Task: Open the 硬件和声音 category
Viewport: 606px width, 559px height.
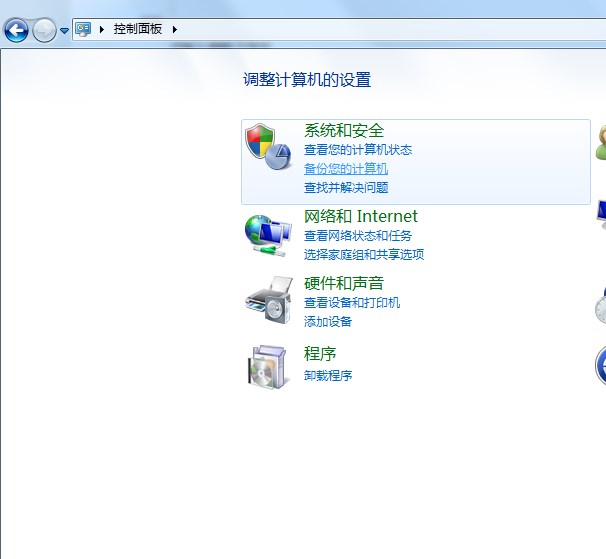Action: [x=344, y=283]
